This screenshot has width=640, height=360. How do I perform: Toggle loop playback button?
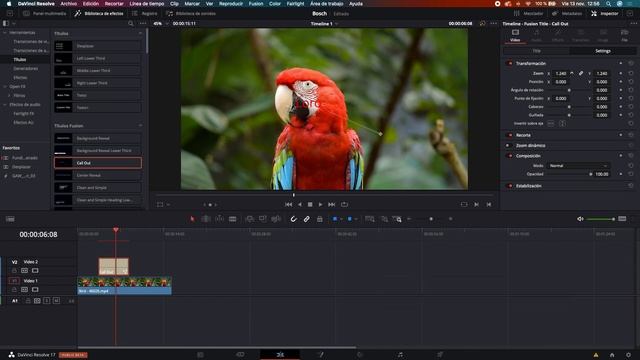[344, 204]
